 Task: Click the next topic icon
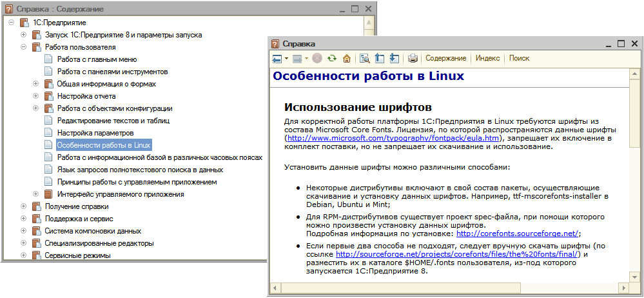[x=395, y=59]
